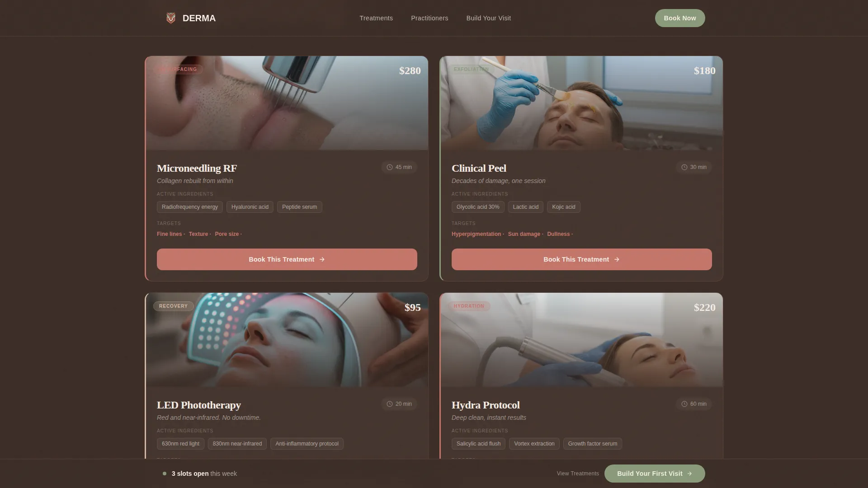The image size is (868, 488).
Task: Click the EXFOLIATION category badge
Action: tap(471, 69)
